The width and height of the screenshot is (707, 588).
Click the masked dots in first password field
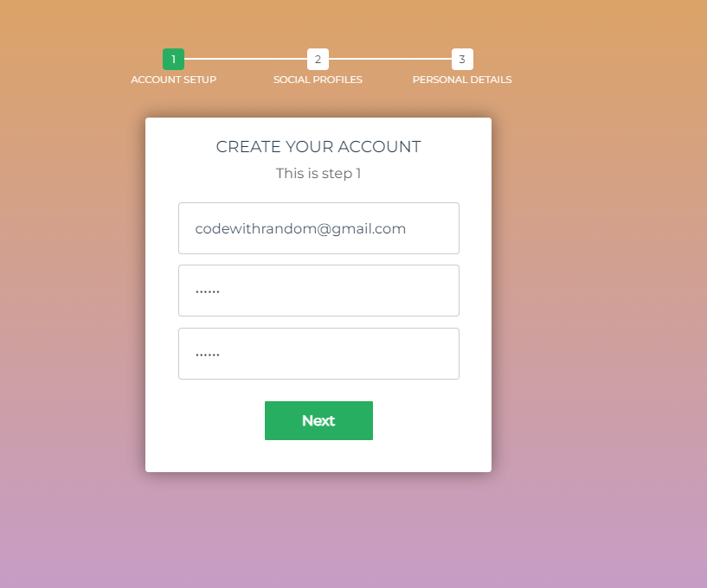pyautogui.click(x=208, y=292)
